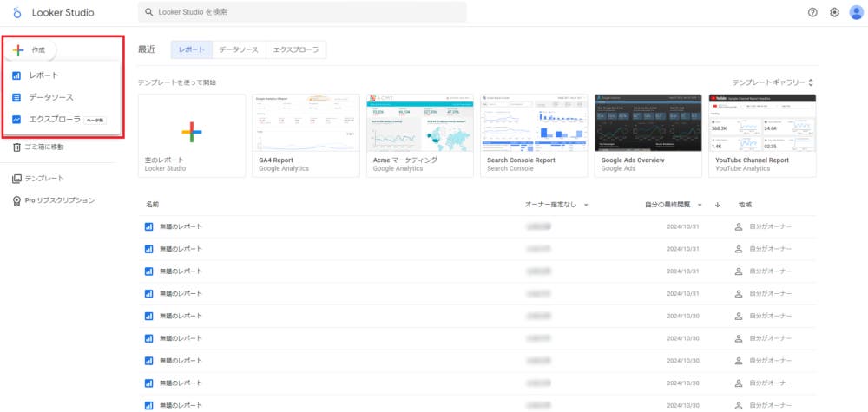Select エクスプローラ from the create menu

point(54,120)
